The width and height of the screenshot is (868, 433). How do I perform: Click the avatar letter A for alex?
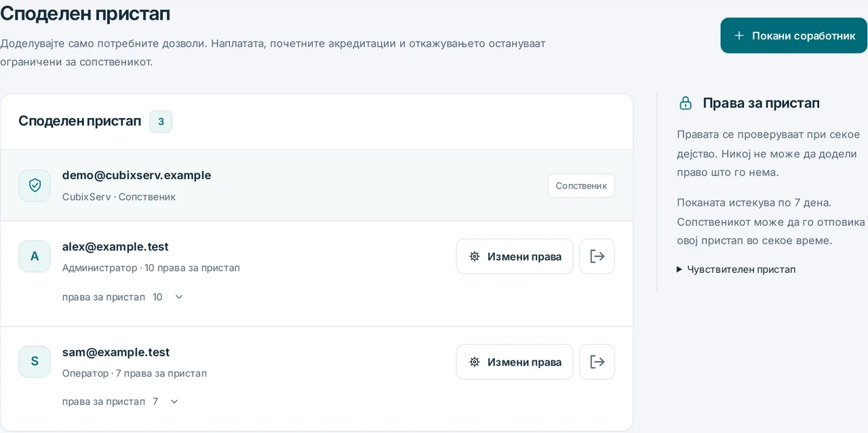35,257
